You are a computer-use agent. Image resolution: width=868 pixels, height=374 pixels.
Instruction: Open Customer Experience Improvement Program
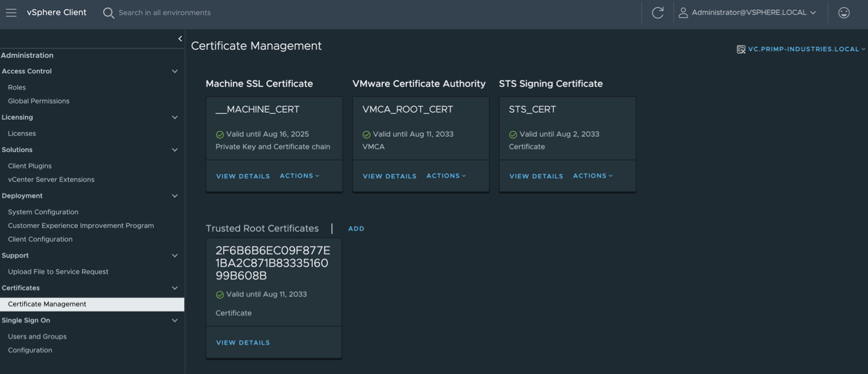[81, 225]
